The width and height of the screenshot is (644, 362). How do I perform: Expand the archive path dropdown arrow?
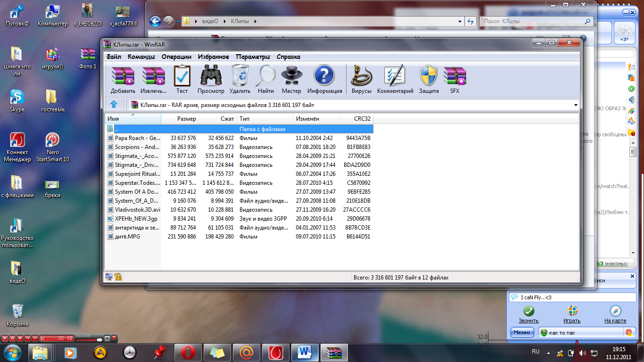pyautogui.click(x=576, y=105)
